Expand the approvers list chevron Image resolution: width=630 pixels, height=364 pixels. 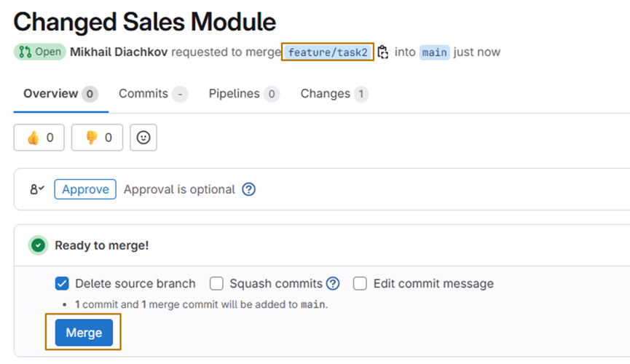(37, 189)
